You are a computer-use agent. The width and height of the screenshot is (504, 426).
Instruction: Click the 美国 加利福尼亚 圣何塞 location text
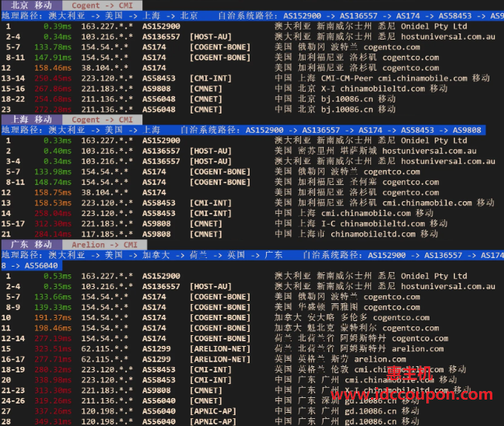pyautogui.click(x=326, y=182)
